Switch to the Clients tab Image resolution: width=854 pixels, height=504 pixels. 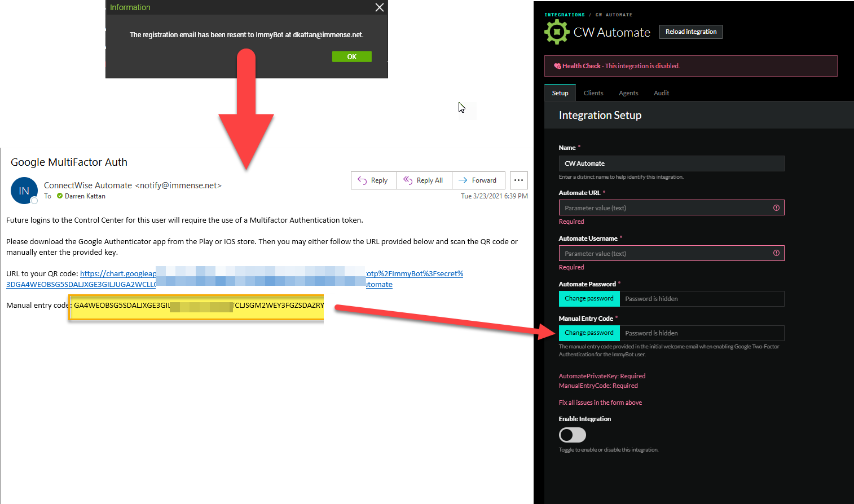tap(593, 93)
